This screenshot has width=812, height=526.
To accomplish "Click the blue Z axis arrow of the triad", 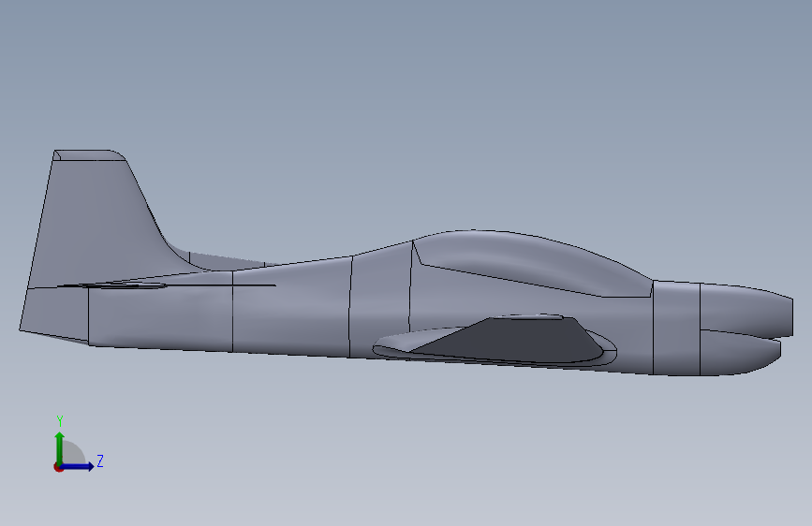I will [78, 466].
